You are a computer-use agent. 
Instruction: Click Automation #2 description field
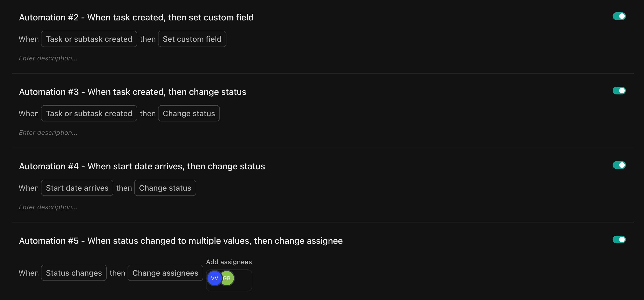48,58
